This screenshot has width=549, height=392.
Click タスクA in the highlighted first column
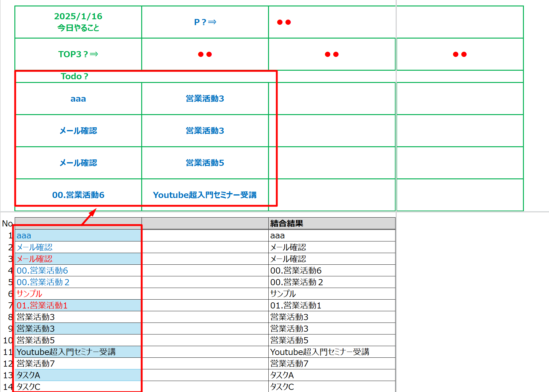click(28, 375)
